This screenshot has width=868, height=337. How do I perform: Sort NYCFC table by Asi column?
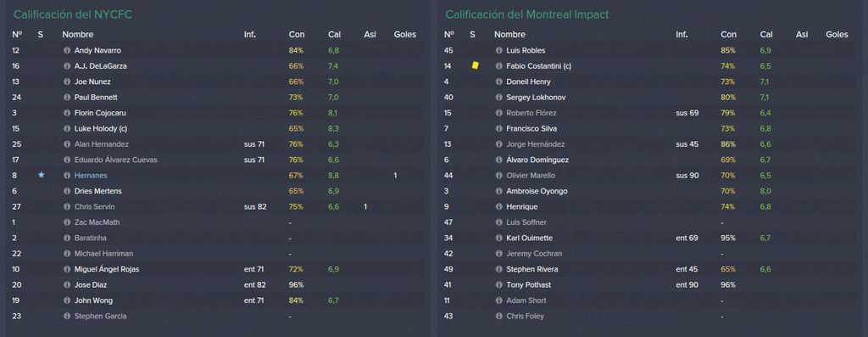(370, 34)
